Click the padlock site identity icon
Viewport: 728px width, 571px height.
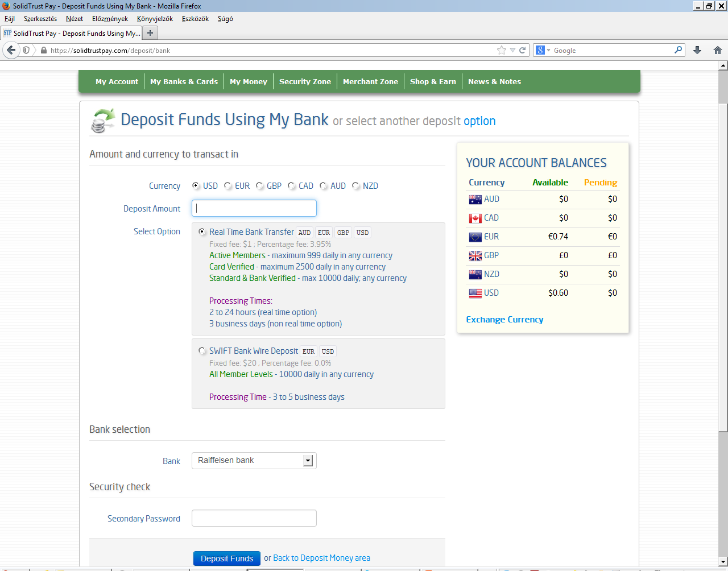(43, 50)
